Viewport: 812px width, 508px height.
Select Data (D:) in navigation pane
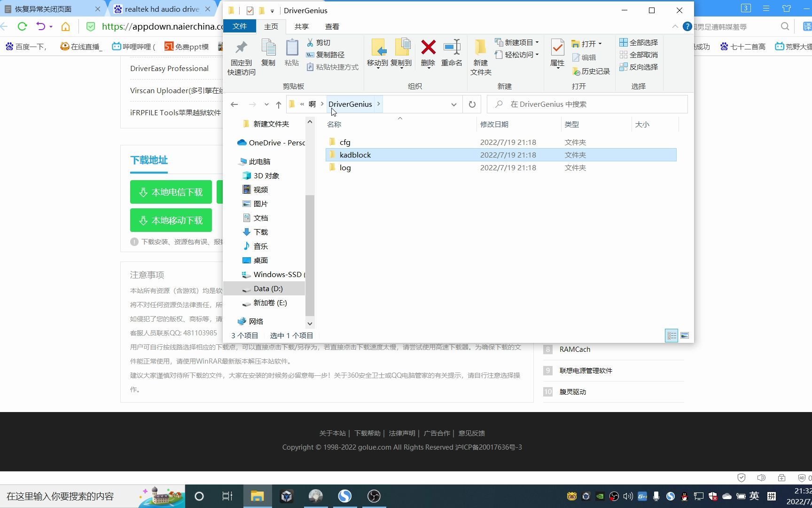(x=264, y=289)
